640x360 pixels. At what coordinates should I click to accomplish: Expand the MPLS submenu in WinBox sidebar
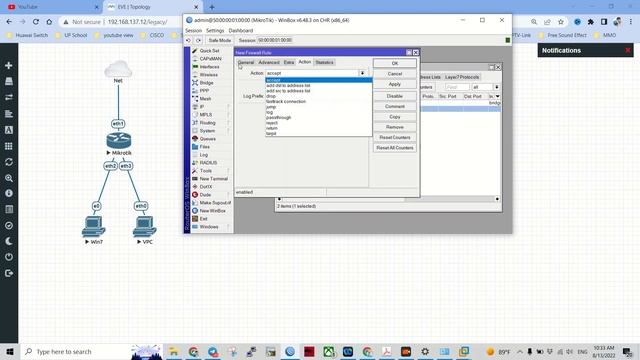point(211,115)
